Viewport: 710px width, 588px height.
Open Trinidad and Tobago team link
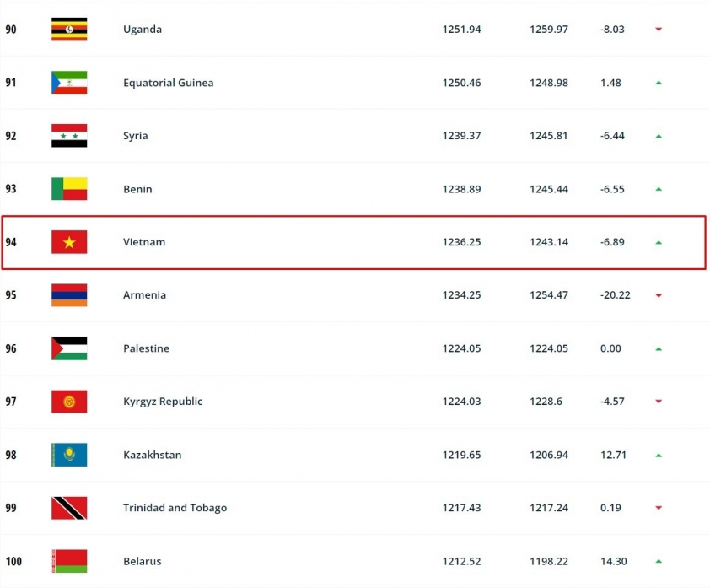coord(175,508)
